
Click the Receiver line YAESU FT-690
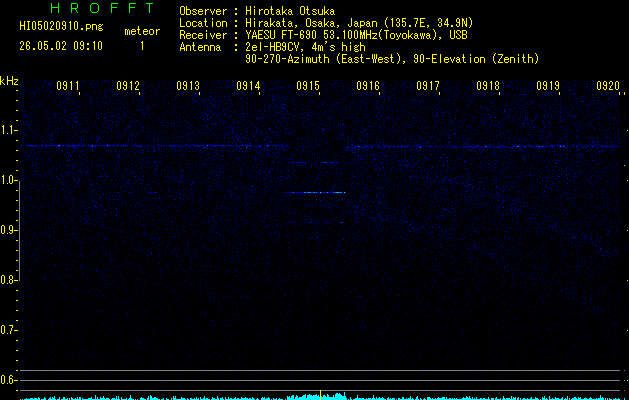323,35
